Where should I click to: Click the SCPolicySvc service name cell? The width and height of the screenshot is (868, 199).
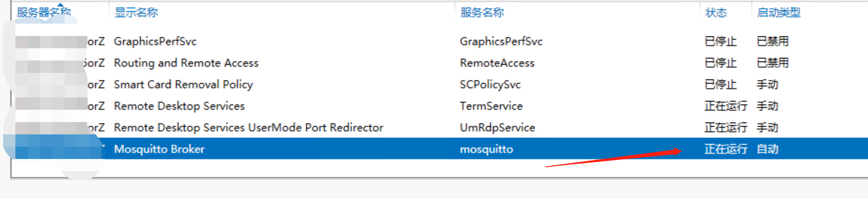click(490, 85)
